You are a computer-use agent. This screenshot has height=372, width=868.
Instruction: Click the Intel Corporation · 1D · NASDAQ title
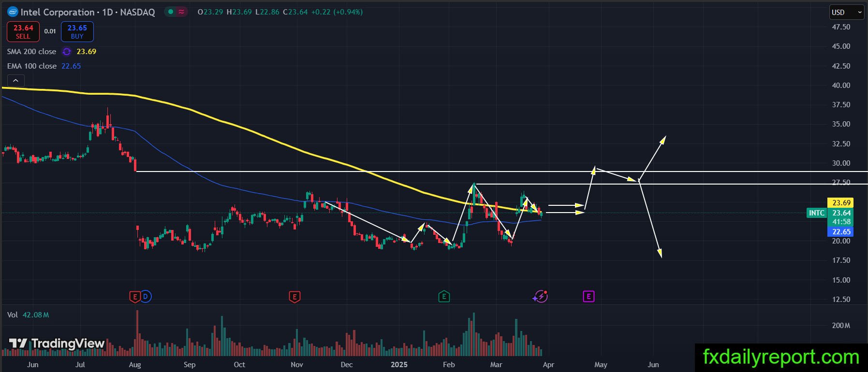tap(88, 12)
